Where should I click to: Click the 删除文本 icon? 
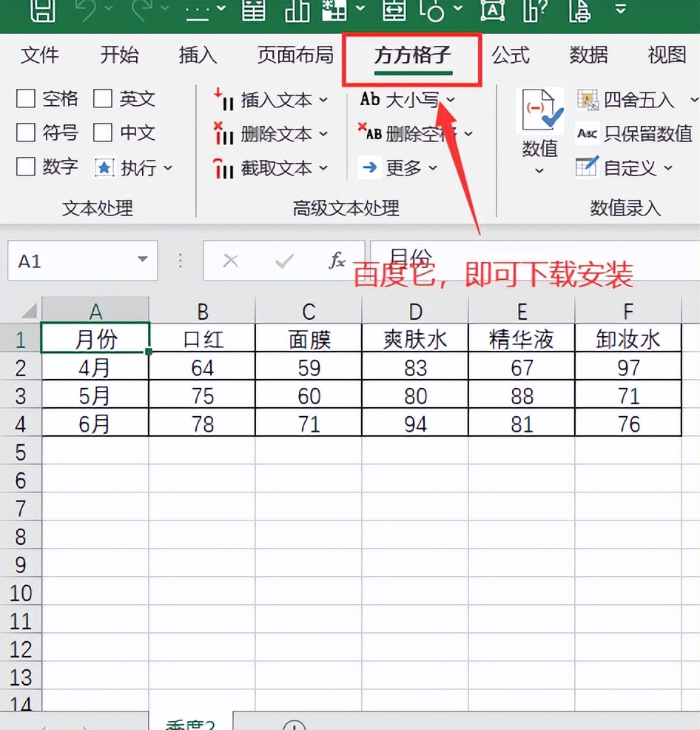(x=224, y=134)
